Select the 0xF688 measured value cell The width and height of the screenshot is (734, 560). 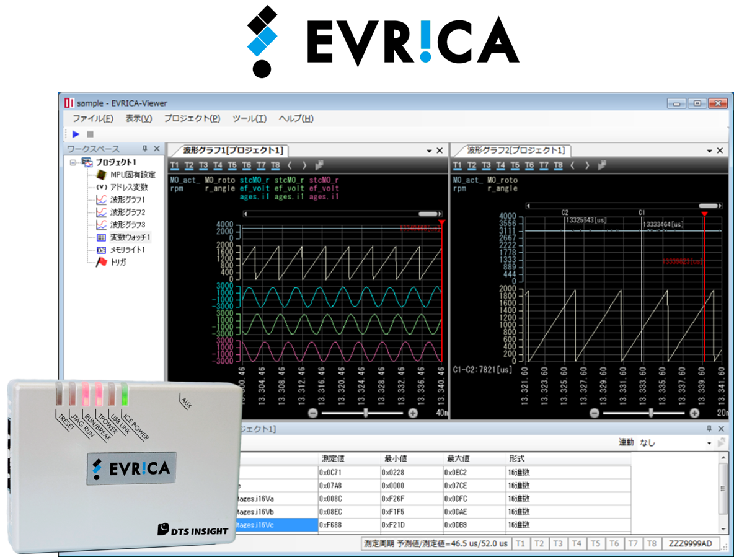point(349,525)
